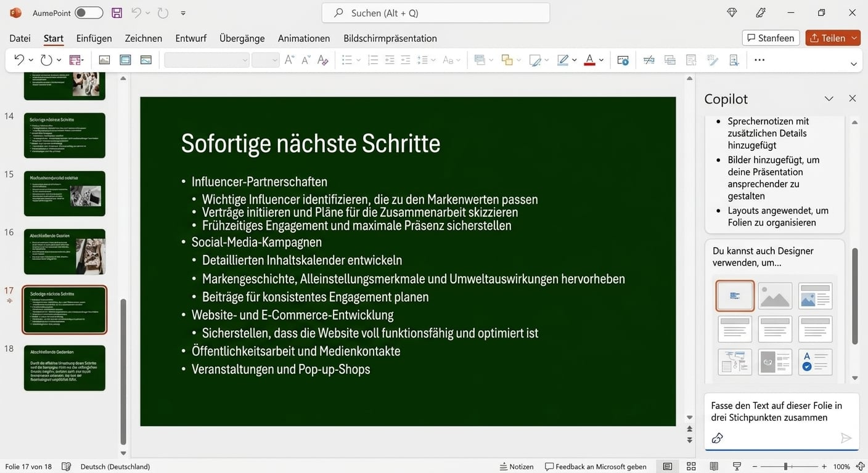Viewport: 868px width, 473px height.
Task: Click the Microsoft Premium diamond icon
Action: [x=732, y=13]
